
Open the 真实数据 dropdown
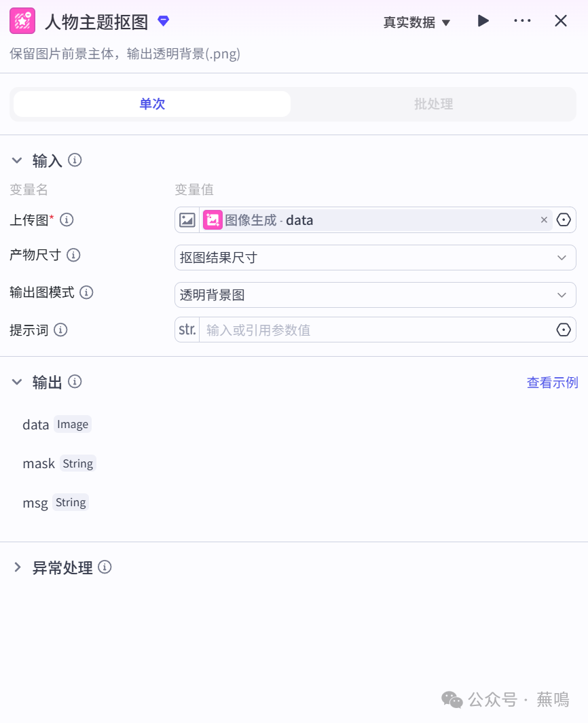click(416, 22)
